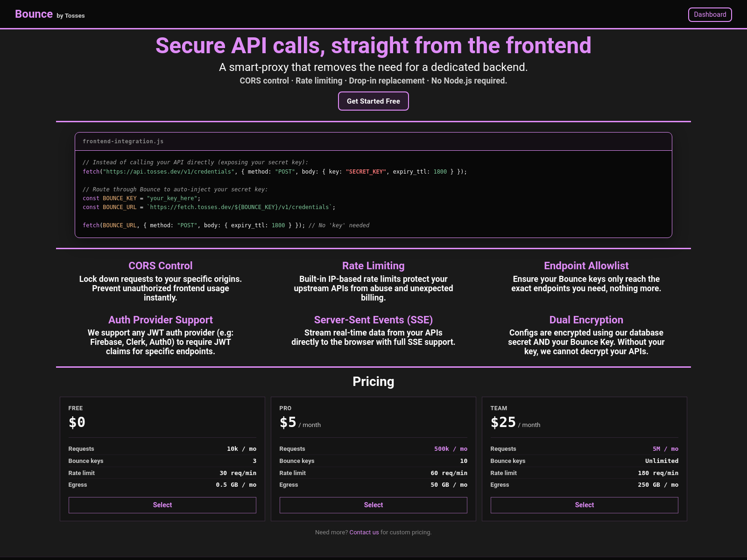Click the Dashboard button
Screen dimensions: 747x560
click(710, 14)
